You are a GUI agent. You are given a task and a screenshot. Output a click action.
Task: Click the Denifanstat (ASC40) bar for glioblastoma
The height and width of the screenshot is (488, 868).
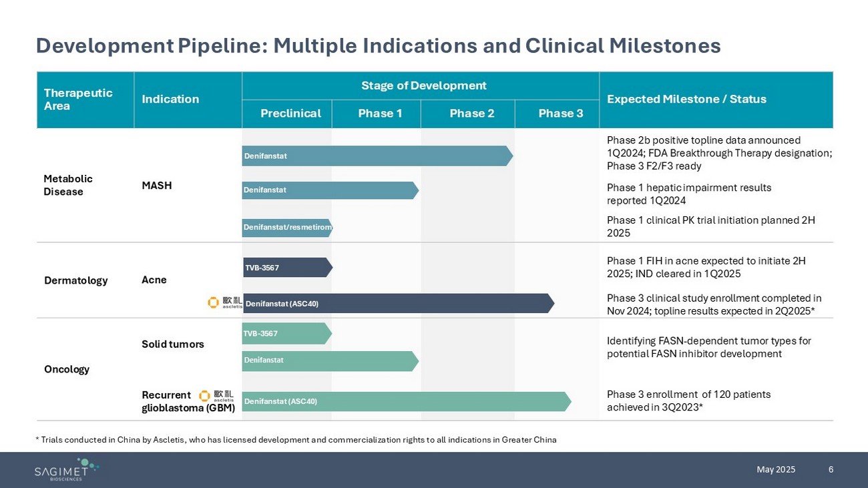[406, 401]
